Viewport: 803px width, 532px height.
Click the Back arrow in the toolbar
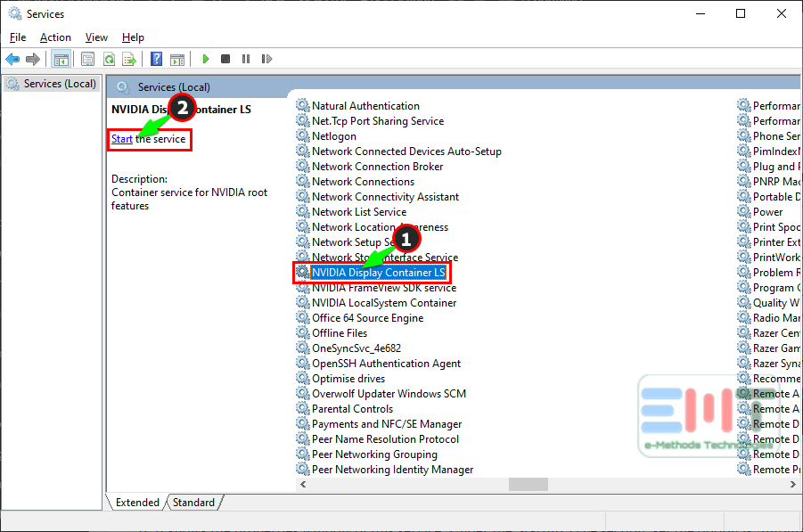tap(12, 59)
